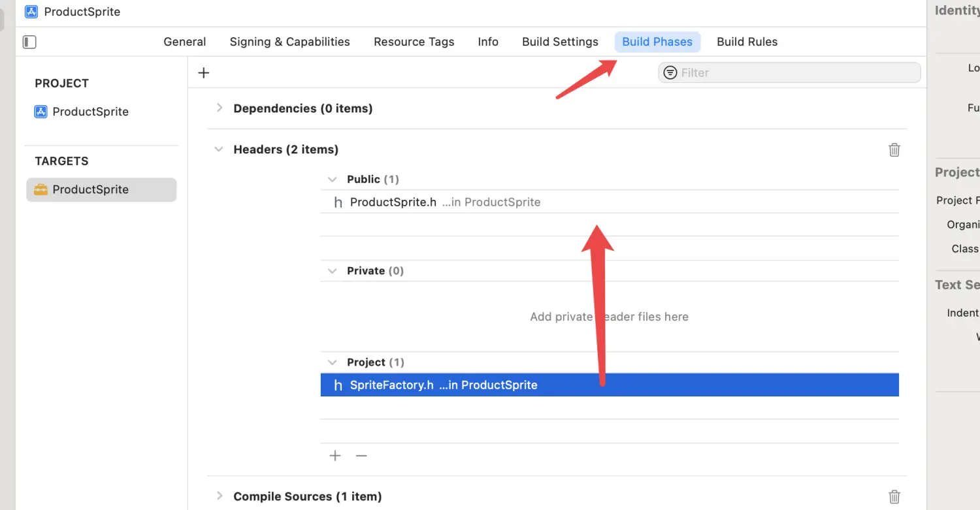Collapse the Project headers group

(333, 362)
